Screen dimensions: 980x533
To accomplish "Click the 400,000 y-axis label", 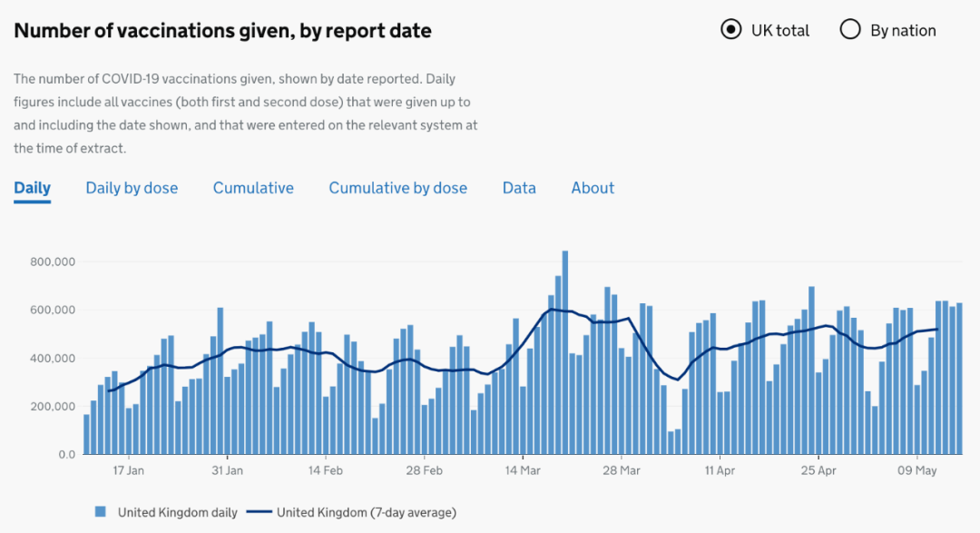I will pos(53,359).
